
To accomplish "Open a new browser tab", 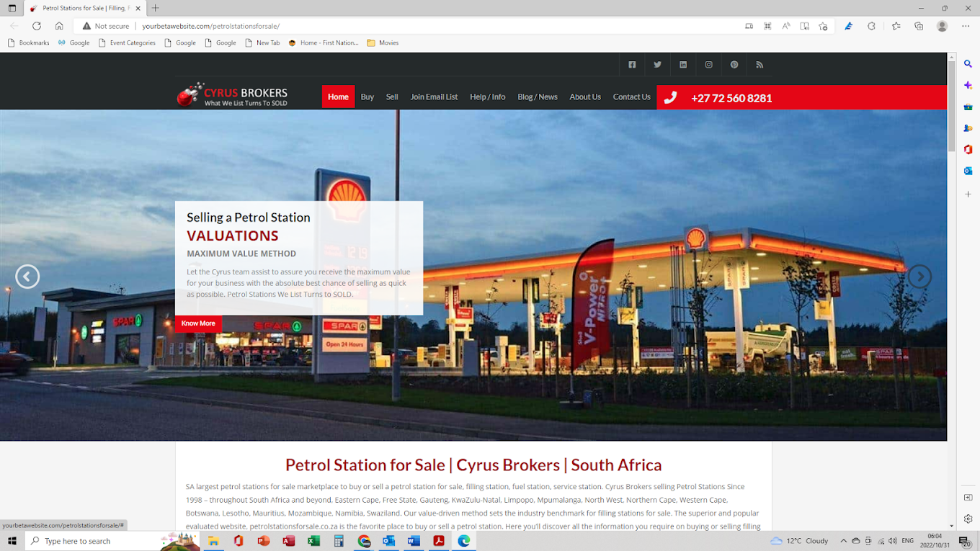I will (155, 8).
